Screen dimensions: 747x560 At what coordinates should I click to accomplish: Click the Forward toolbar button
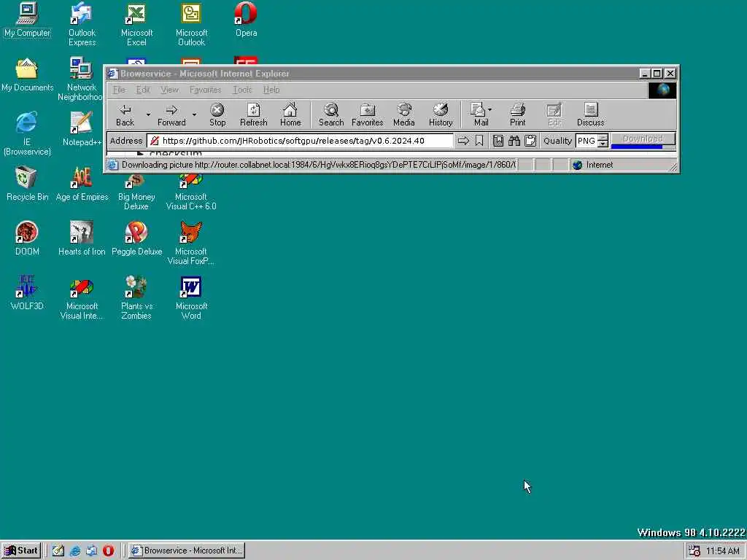pos(171,115)
